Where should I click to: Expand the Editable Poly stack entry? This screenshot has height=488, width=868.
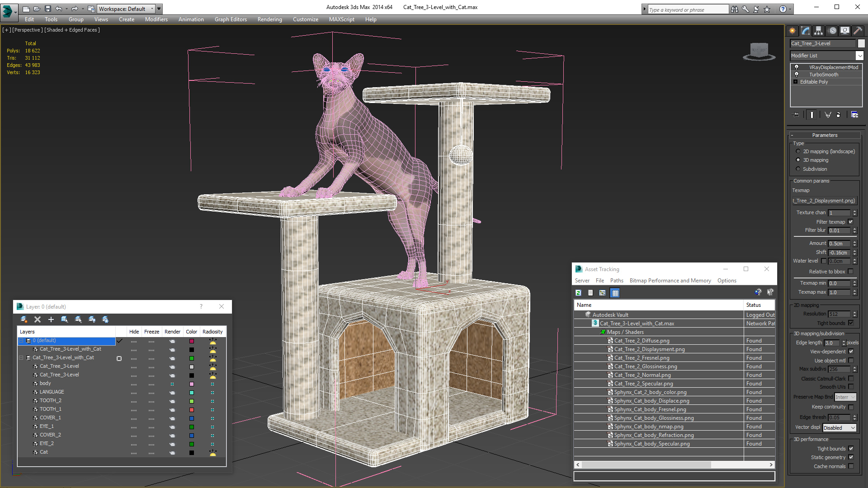coord(796,82)
